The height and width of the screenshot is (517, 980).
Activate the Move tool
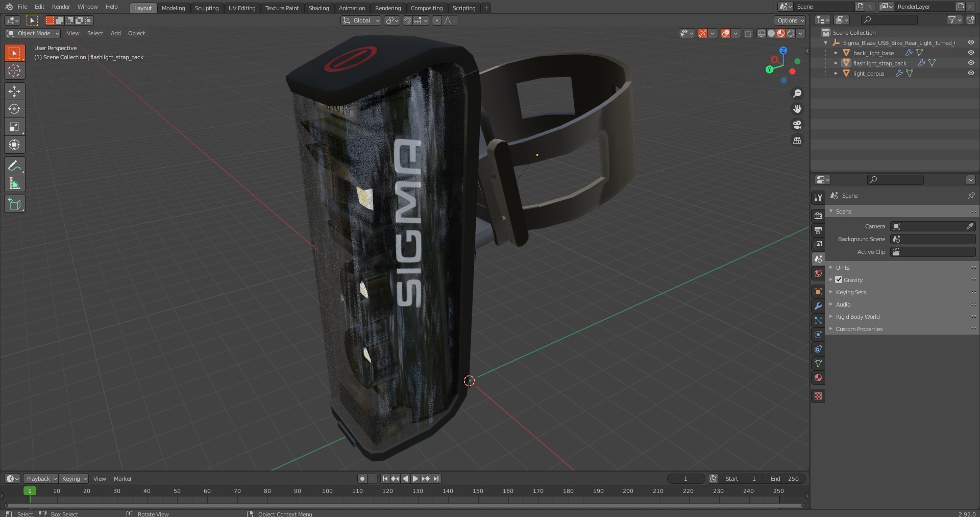(14, 91)
